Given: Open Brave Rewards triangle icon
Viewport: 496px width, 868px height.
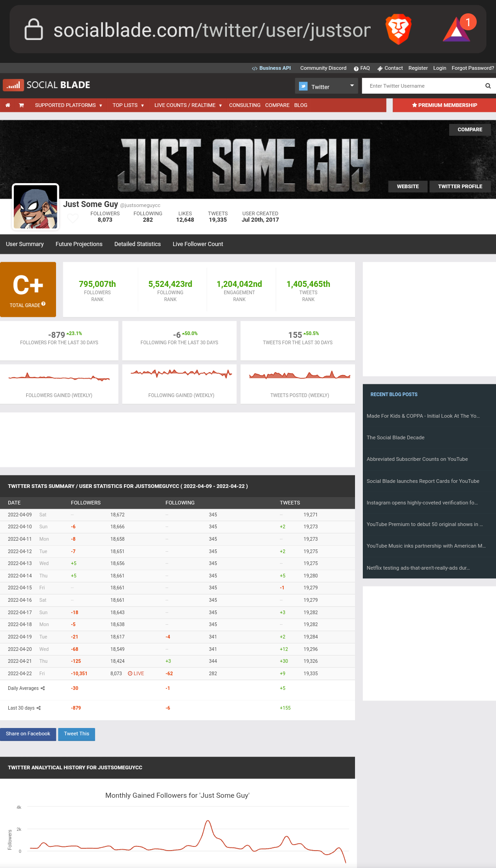Looking at the screenshot, I should [457, 30].
